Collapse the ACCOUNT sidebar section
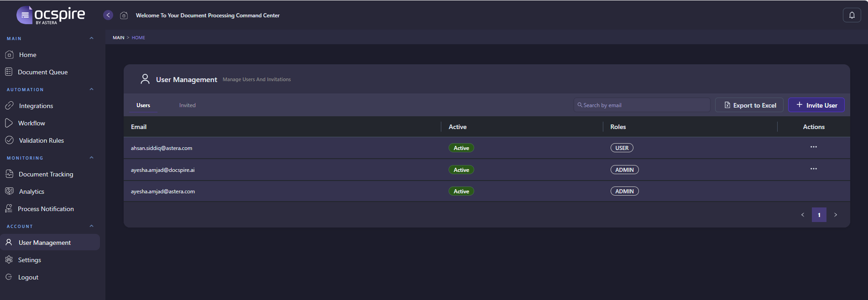Screen dimensions: 868x300 pyautogui.click(x=91, y=226)
